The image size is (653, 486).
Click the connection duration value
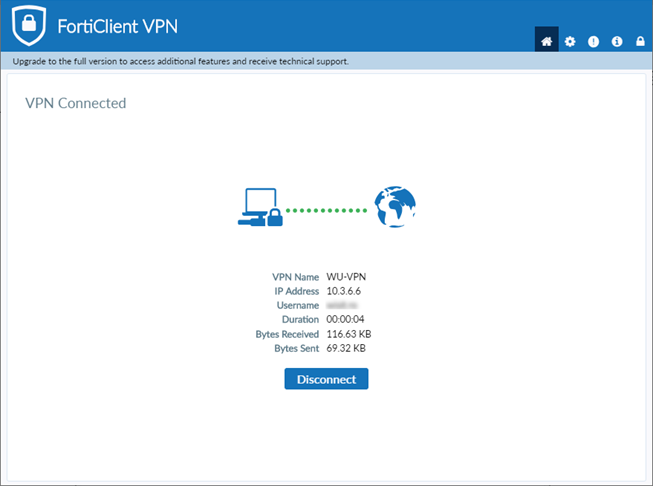345,319
